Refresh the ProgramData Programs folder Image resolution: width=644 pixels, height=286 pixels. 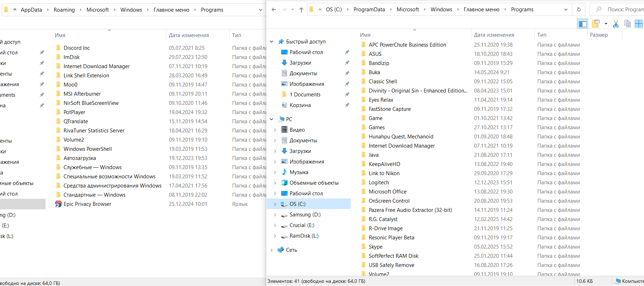(579, 10)
